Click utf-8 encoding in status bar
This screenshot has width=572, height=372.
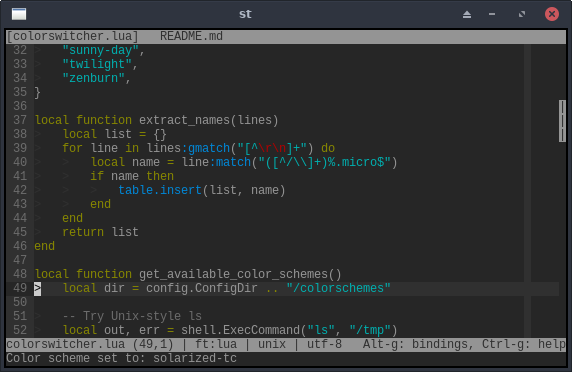click(x=324, y=344)
